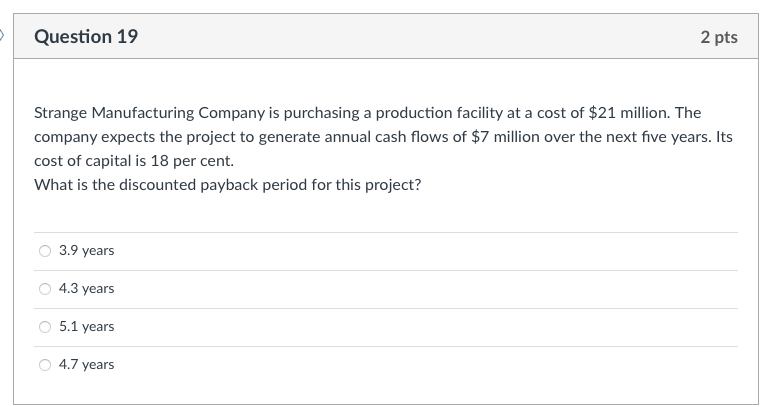Viewport: 763px width, 407px height.
Task: Click the "5.1 years" answer label text
Action: coord(87,327)
